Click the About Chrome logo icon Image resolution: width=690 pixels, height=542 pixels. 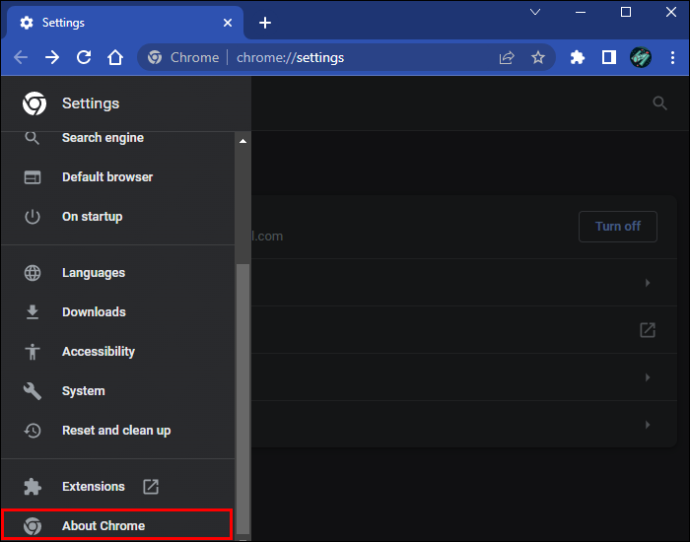coord(32,526)
